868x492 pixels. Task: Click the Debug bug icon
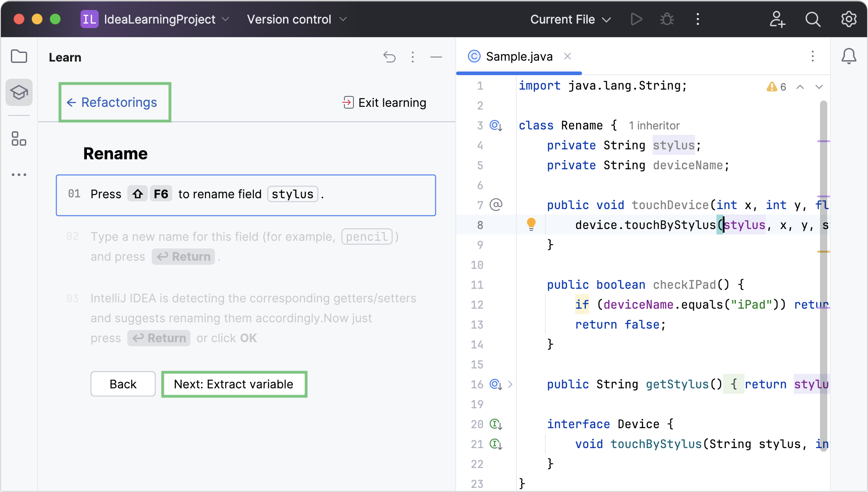point(667,19)
